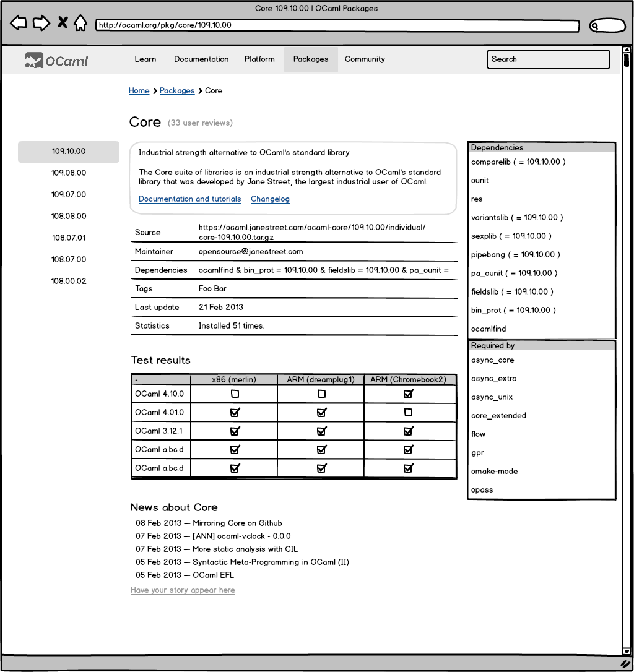The height and width of the screenshot is (672, 634).
Task: Click opass in Required by
Action: click(x=482, y=490)
